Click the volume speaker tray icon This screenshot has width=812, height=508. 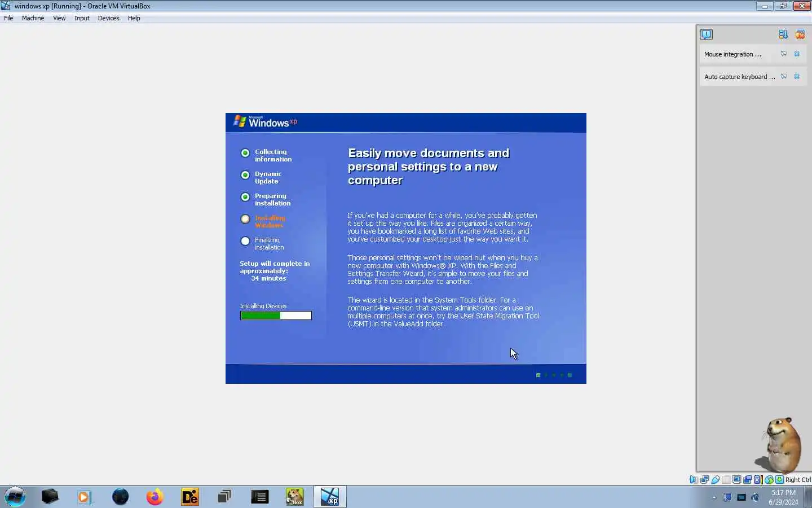pyautogui.click(x=755, y=497)
